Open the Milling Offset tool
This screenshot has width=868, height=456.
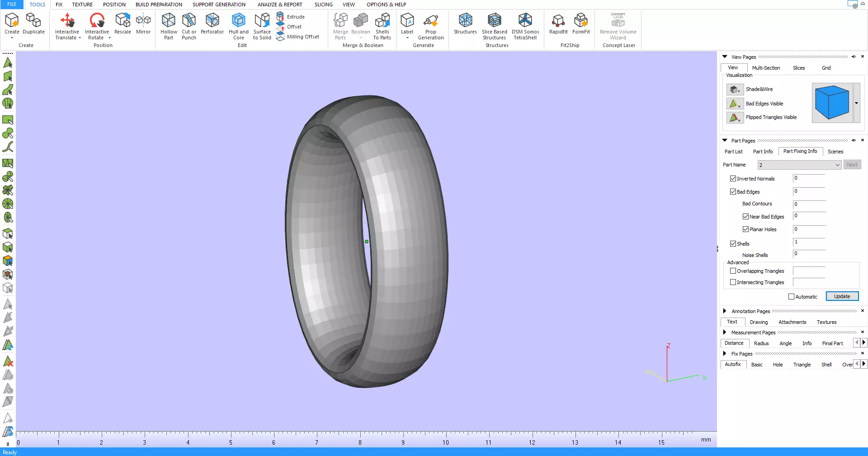tap(298, 37)
